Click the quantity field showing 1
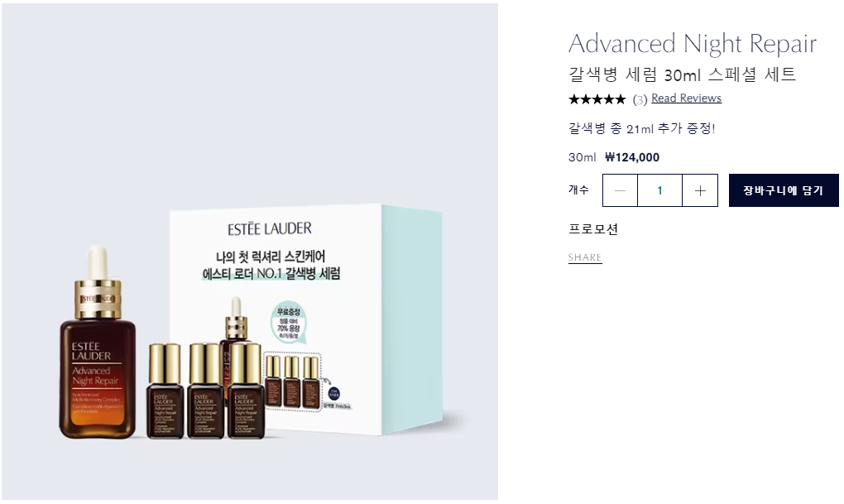 [660, 190]
